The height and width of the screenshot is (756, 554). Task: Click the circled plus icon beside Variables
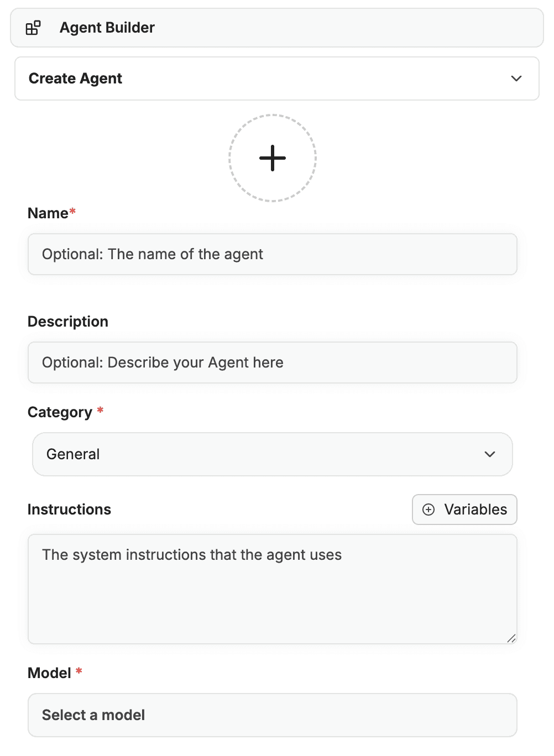428,510
